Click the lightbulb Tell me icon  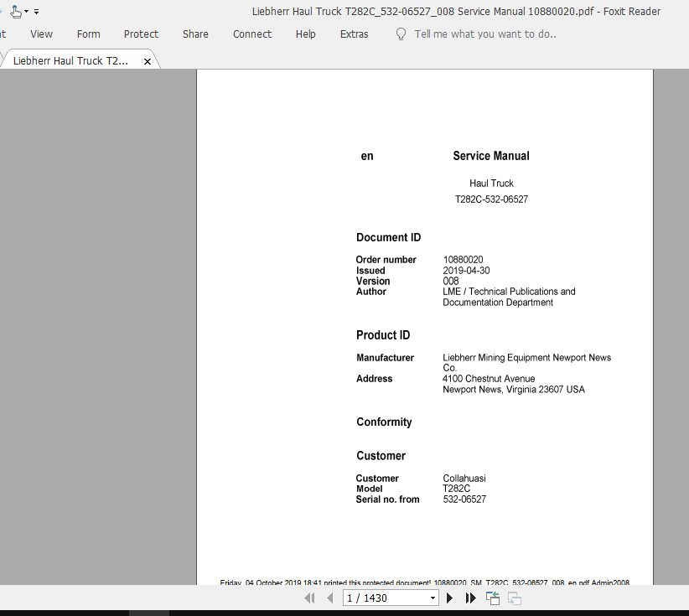click(x=401, y=34)
